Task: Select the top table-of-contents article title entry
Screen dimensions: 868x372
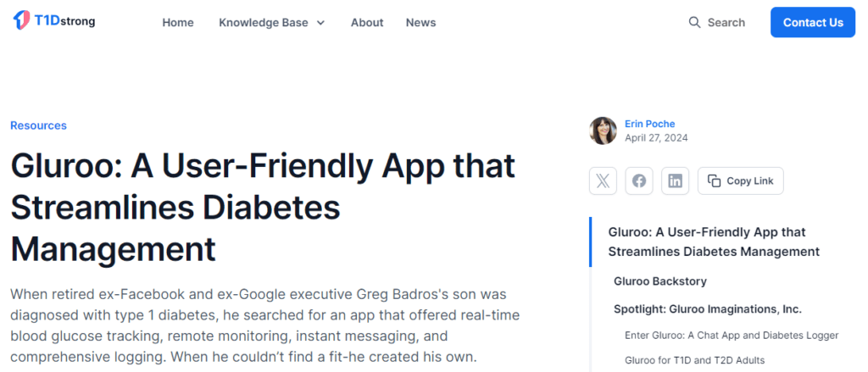Action: click(x=714, y=242)
